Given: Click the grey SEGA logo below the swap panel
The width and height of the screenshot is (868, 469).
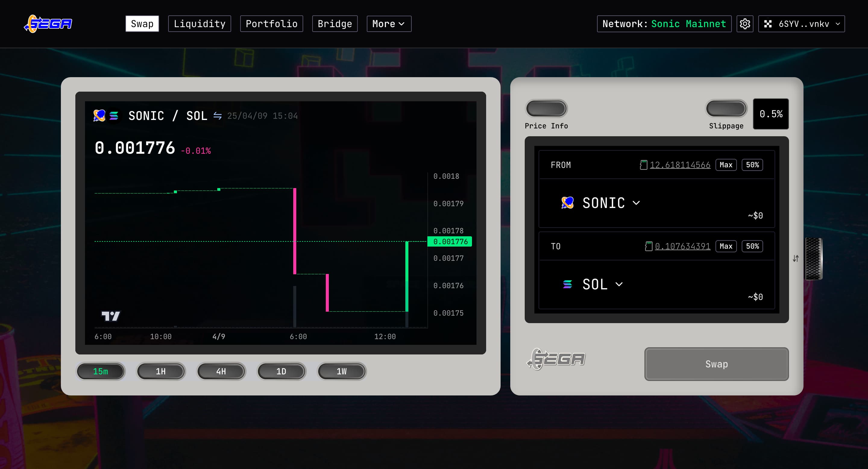Looking at the screenshot, I should (556, 359).
